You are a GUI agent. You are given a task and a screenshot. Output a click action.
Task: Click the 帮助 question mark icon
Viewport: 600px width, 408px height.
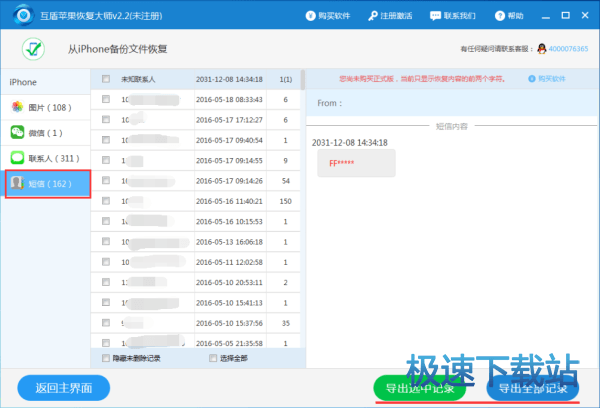(x=499, y=16)
